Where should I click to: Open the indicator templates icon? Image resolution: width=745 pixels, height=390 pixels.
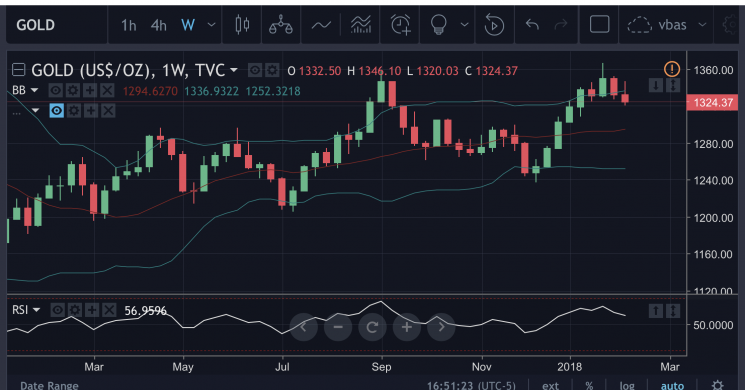(x=361, y=25)
